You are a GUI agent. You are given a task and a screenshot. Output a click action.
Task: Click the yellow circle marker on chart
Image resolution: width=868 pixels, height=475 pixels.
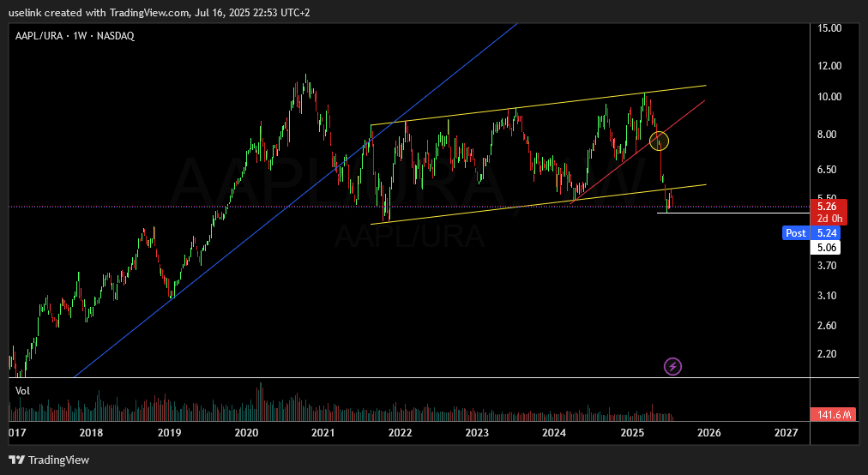pyautogui.click(x=659, y=141)
